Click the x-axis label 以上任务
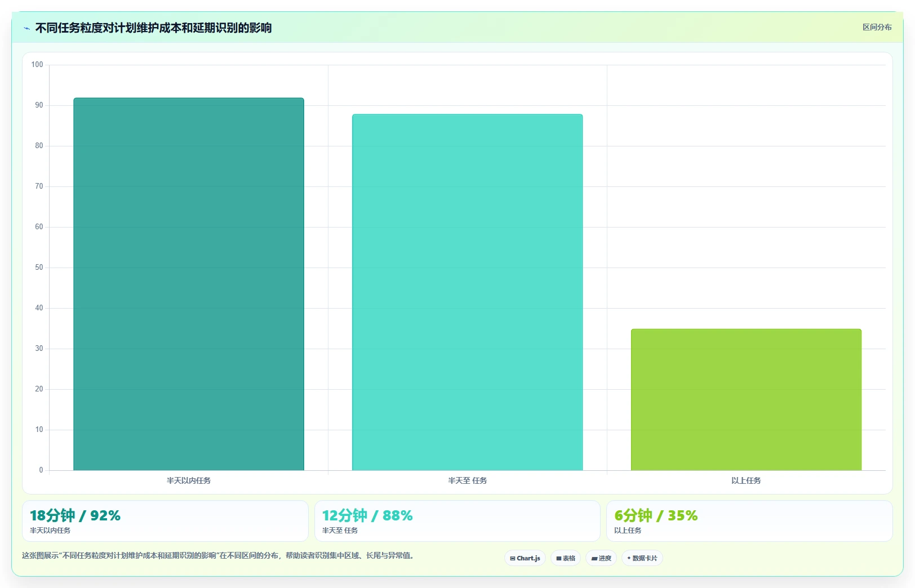 pos(746,480)
